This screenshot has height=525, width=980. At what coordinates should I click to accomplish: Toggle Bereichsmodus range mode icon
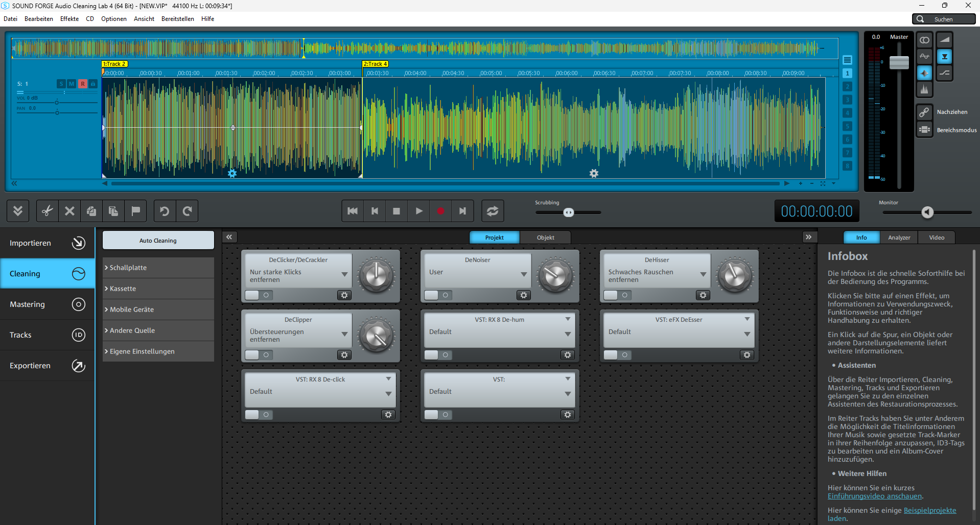click(924, 130)
